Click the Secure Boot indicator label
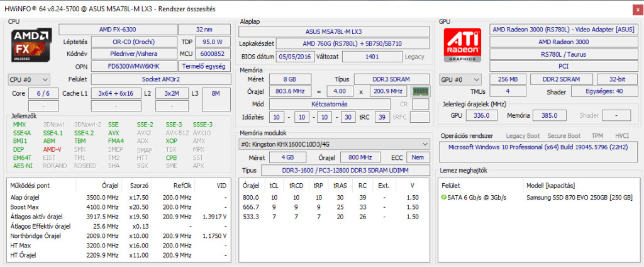644x267 pixels. tap(564, 136)
